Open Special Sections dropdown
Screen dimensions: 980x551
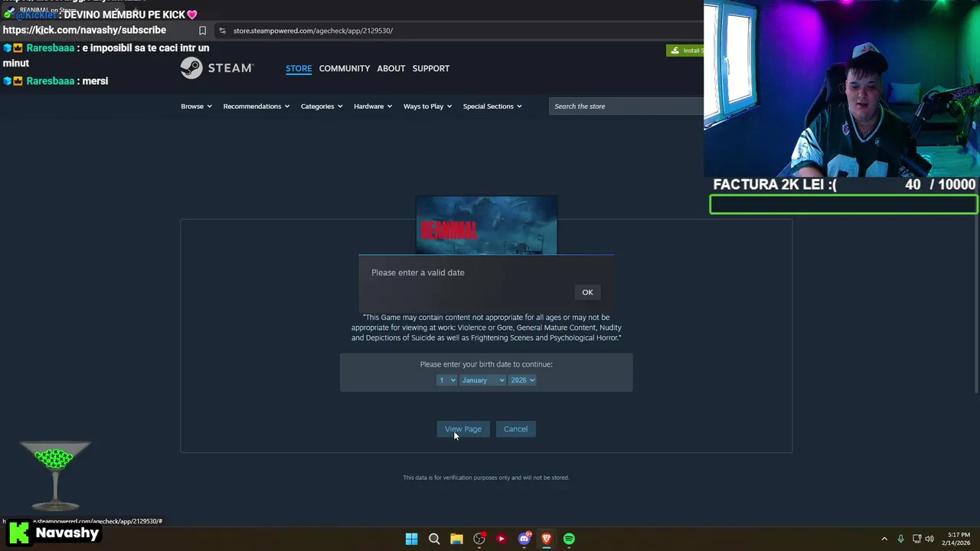point(492,106)
